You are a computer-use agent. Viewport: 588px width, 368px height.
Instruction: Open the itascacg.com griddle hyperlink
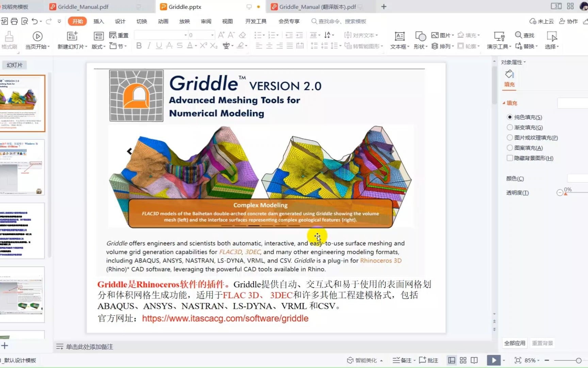tap(225, 318)
